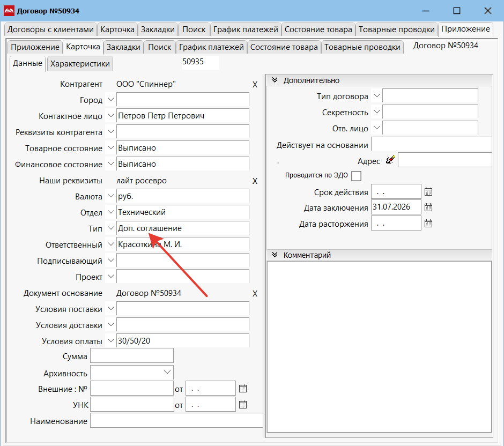The width and height of the screenshot is (504, 446).
Task: Open the Город dropdown arrow
Action: (x=110, y=99)
